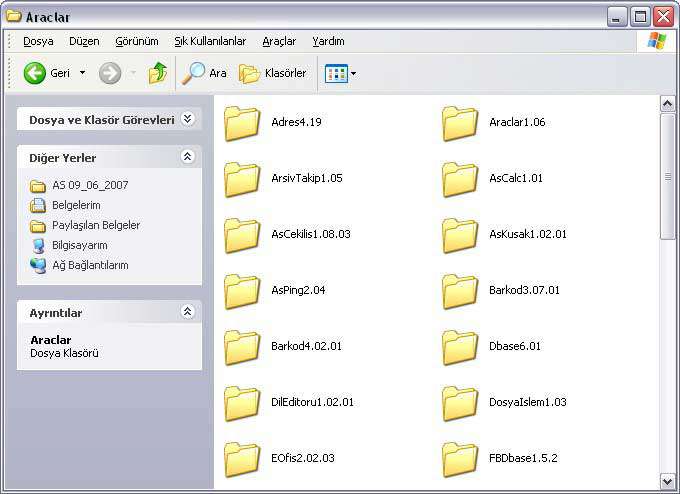Select the Dbase6.01 folder icon

tap(460, 347)
